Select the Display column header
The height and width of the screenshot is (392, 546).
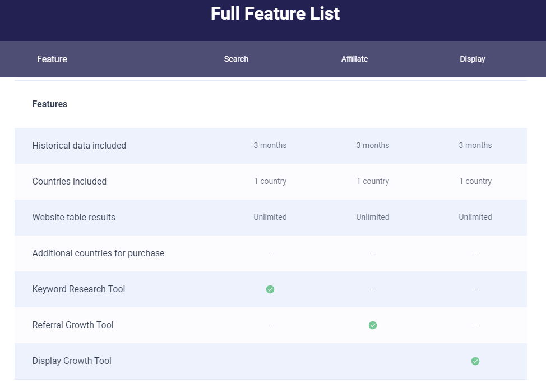(473, 59)
